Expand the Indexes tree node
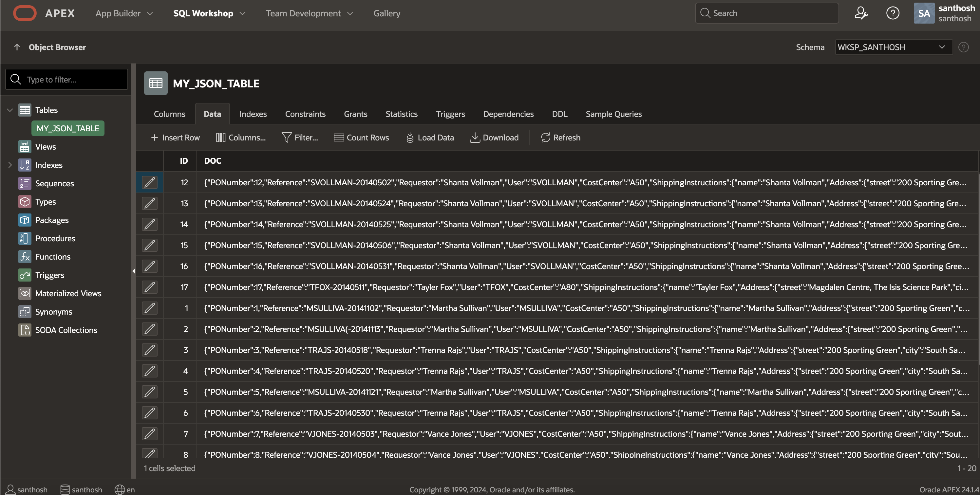 [x=10, y=165]
